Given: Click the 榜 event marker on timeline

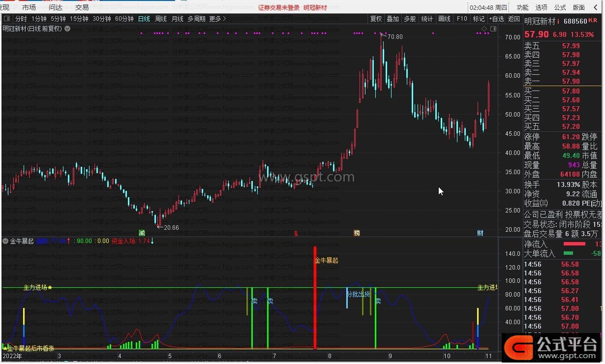Looking at the screenshot, I should pos(357,233).
